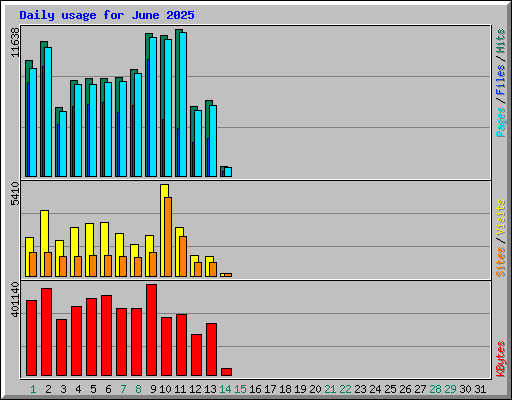Click day label 27 on the x-axis

(420, 389)
